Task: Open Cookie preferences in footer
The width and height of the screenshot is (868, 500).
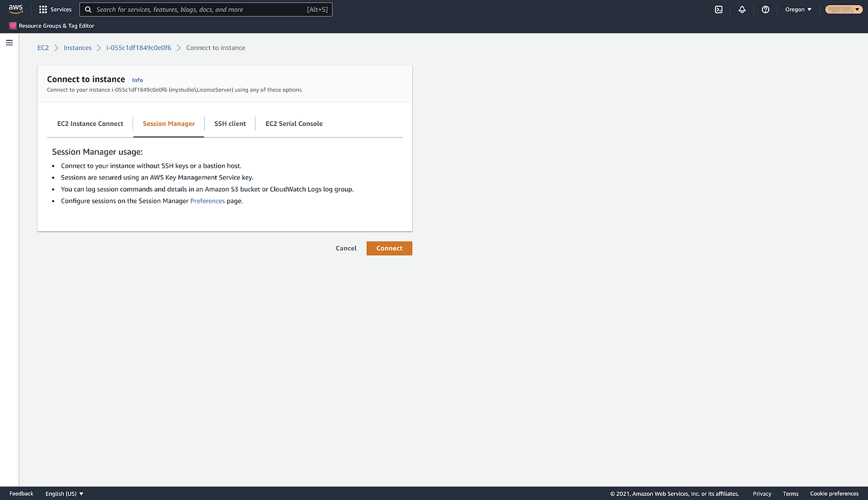Action: [x=835, y=494]
